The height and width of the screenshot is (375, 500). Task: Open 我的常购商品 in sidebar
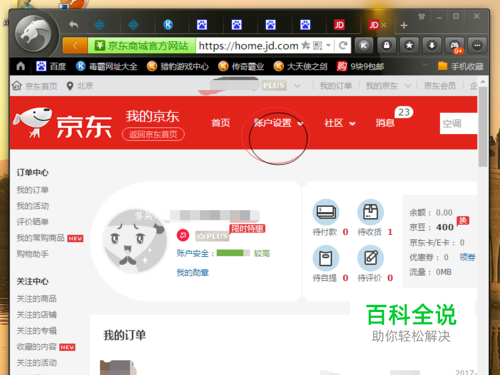[x=41, y=238]
